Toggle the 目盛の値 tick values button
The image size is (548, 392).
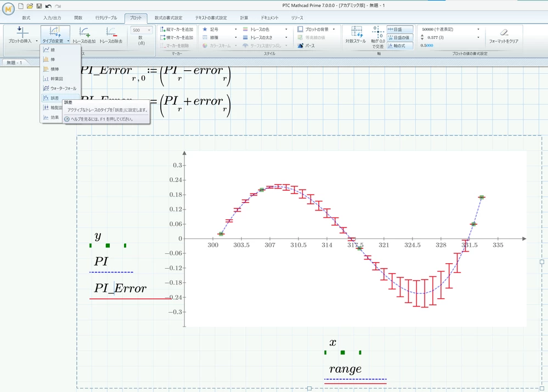400,37
